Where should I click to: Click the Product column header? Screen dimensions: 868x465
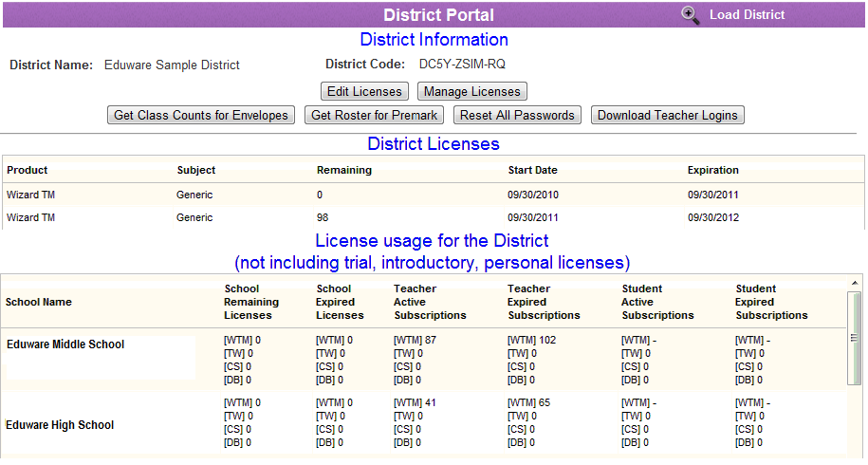[x=28, y=170]
